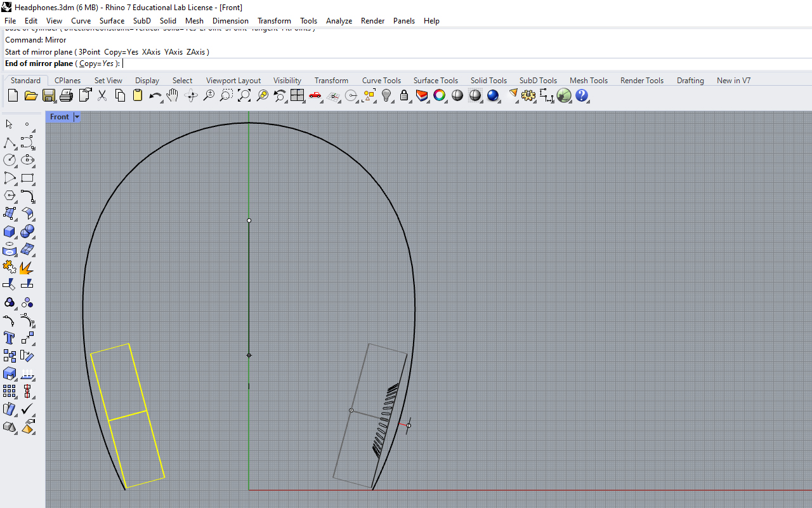Image resolution: width=812 pixels, height=508 pixels.
Task: Click the Explode icon in sidebar
Action: click(27, 267)
